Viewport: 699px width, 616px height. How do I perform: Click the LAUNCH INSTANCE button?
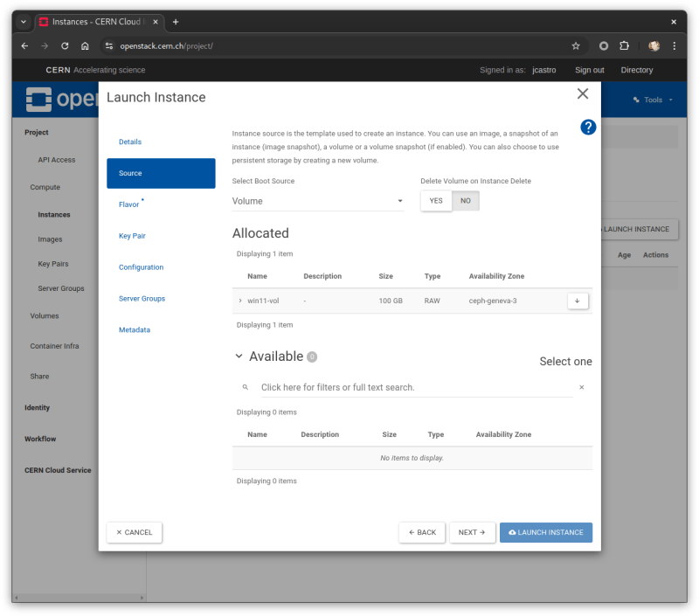[545, 531]
